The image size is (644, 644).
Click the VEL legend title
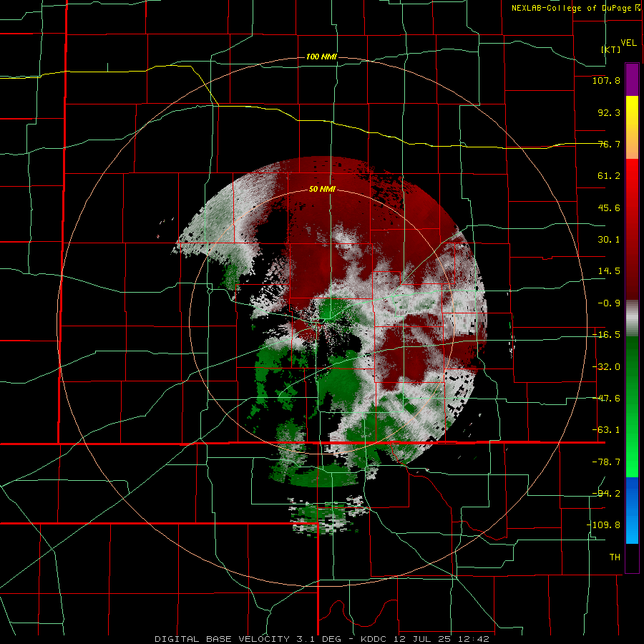[628, 42]
